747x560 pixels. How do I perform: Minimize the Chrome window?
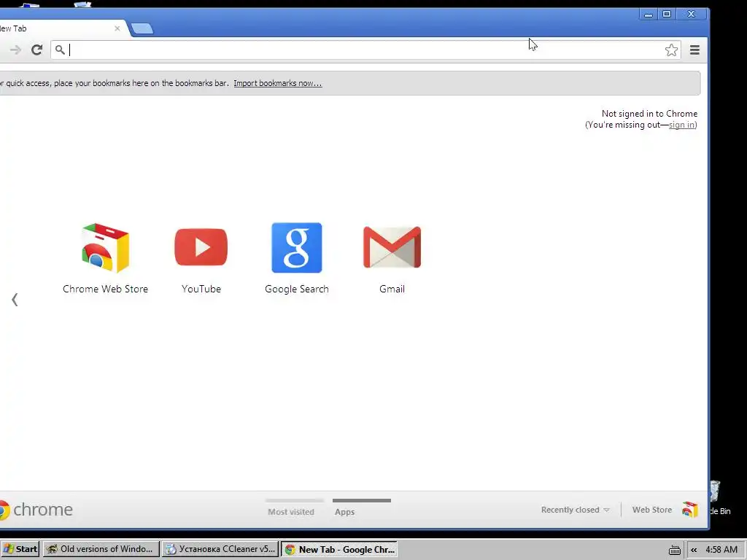click(648, 15)
